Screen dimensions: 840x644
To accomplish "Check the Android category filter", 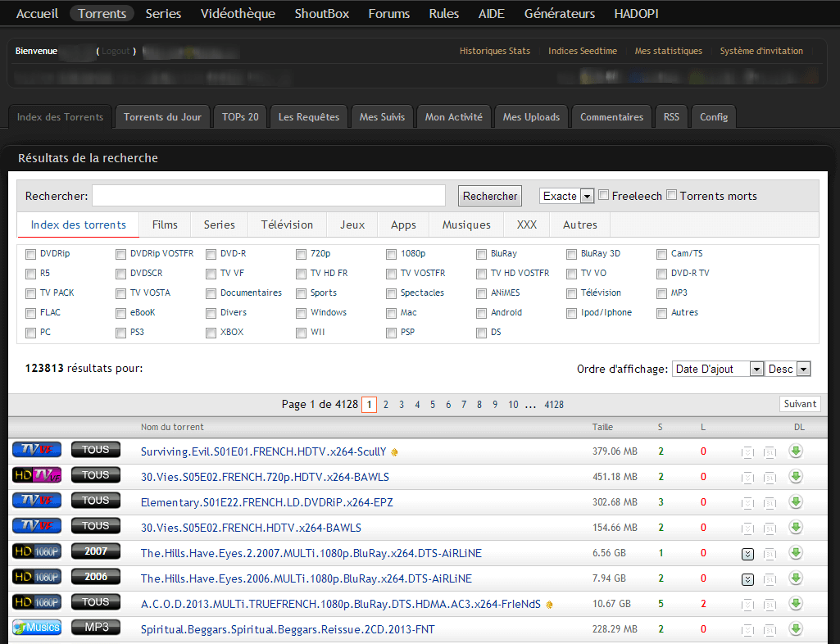I will [x=482, y=313].
